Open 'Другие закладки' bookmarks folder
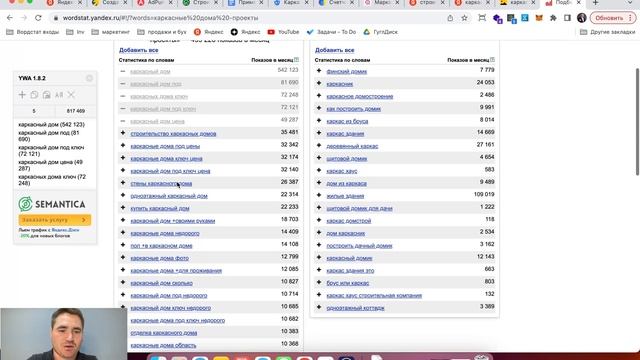640x360 pixels. pyautogui.click(x=607, y=32)
